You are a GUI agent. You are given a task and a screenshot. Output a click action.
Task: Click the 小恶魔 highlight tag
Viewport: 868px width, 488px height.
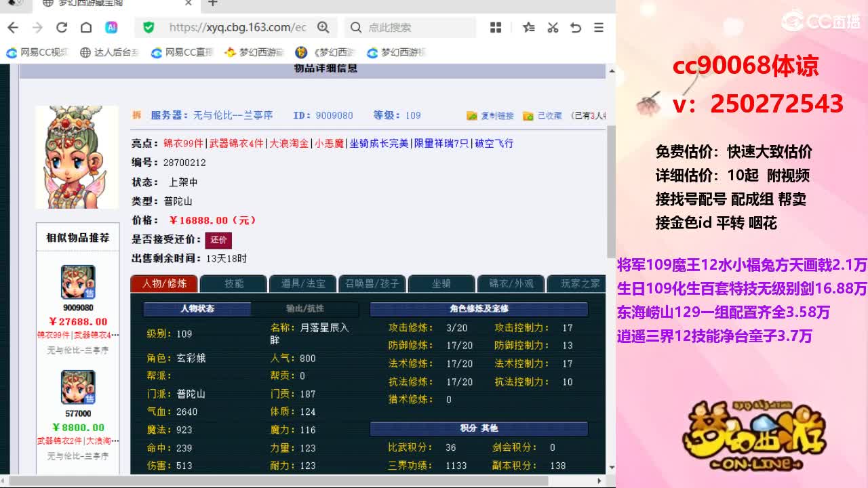(x=329, y=143)
